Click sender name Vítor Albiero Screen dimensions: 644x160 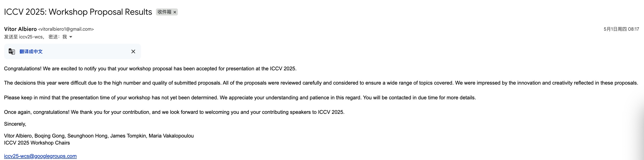tap(20, 29)
